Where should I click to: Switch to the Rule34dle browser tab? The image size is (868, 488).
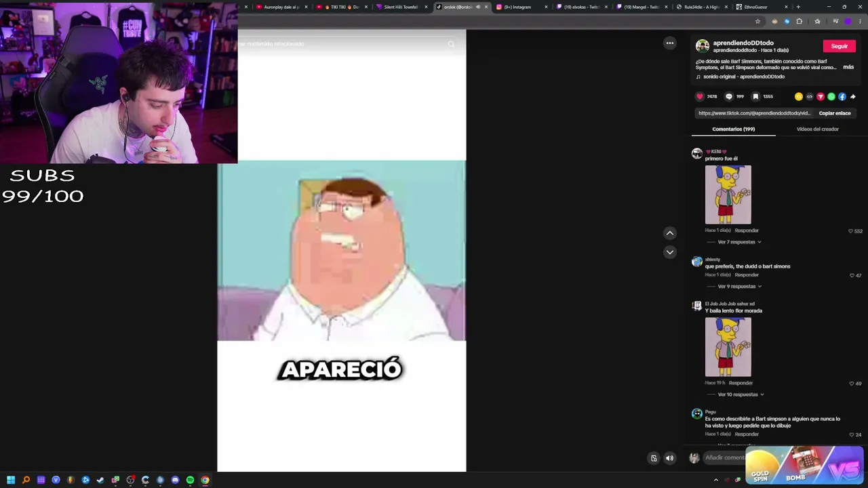point(701,7)
